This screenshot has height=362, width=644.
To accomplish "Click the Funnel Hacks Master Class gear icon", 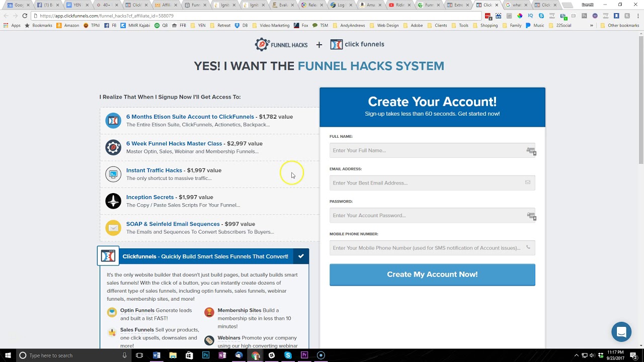I will pos(113,147).
